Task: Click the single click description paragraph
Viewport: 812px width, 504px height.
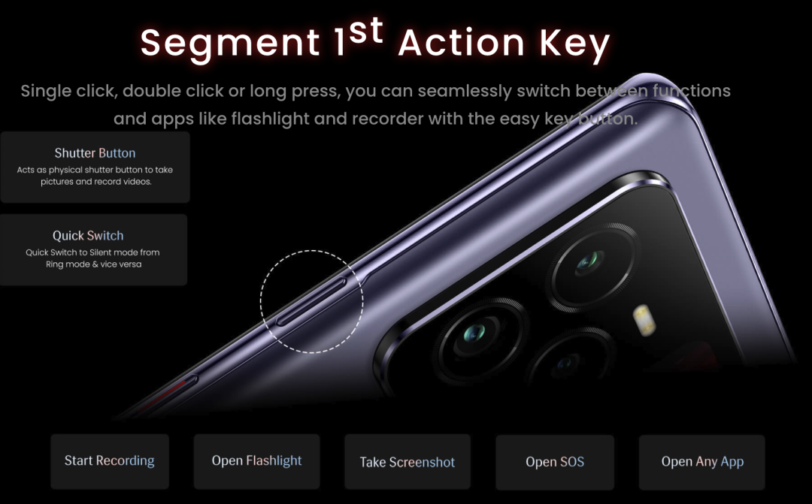Action: (x=375, y=104)
